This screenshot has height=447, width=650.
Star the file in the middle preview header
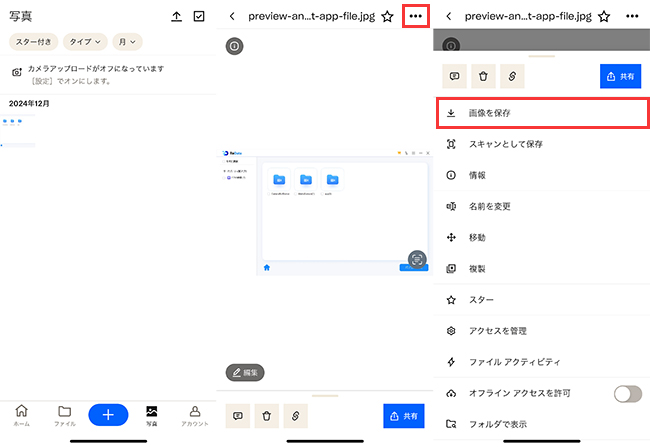pyautogui.click(x=387, y=17)
